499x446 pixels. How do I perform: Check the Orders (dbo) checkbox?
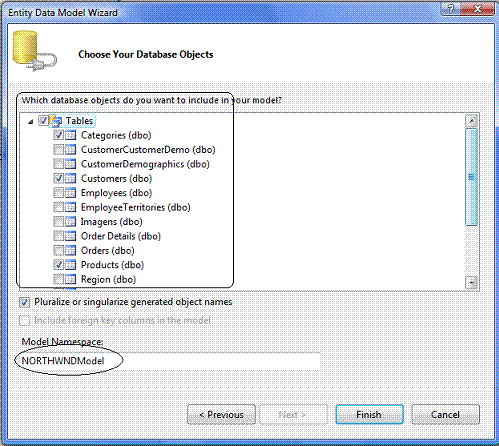[59, 250]
